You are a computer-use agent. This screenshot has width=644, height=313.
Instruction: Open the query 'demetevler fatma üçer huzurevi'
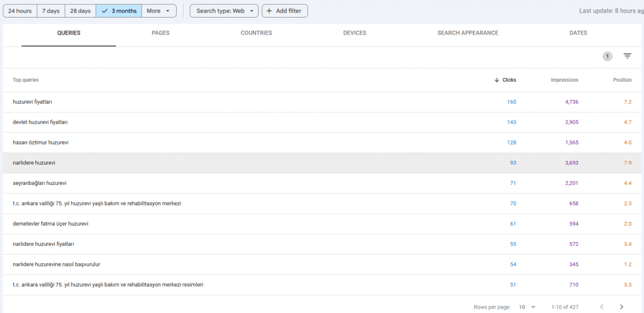(x=50, y=224)
